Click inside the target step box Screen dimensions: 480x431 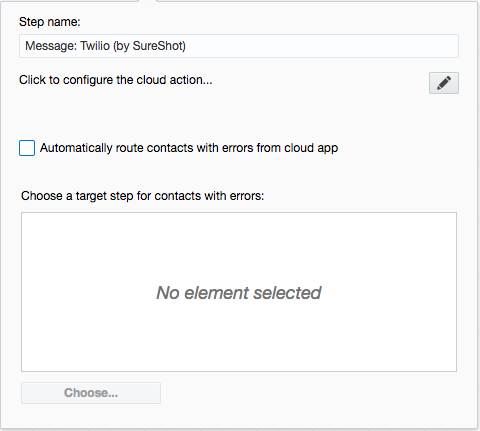(x=239, y=292)
